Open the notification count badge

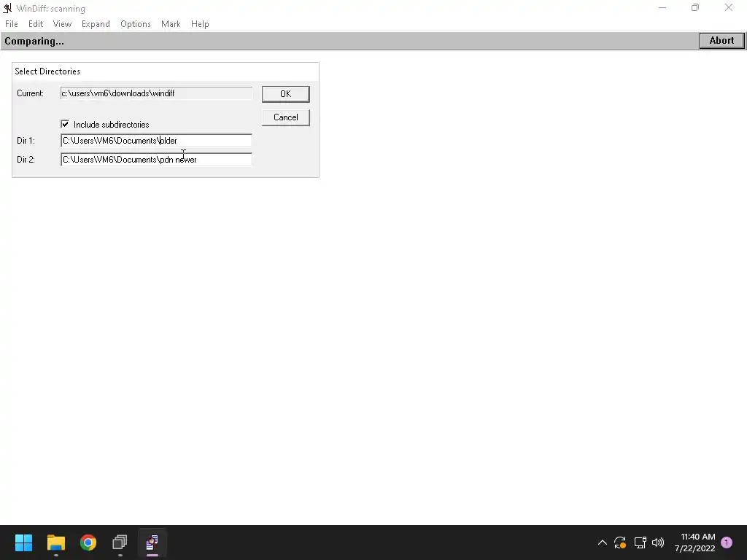[x=727, y=542]
